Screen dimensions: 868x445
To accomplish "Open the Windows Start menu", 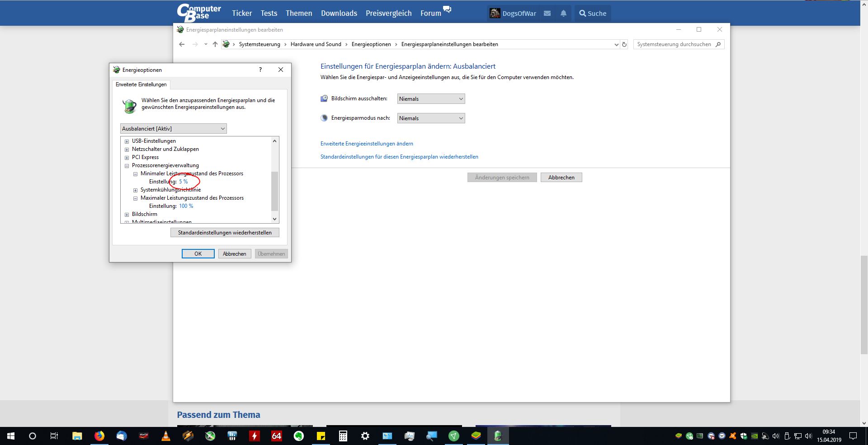I will 11,436.
